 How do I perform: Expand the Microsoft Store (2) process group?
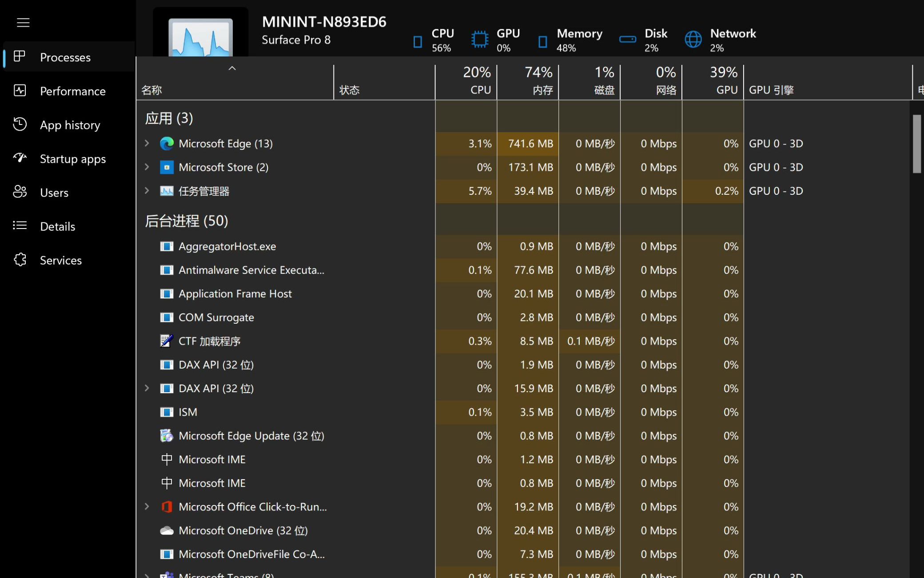click(147, 167)
